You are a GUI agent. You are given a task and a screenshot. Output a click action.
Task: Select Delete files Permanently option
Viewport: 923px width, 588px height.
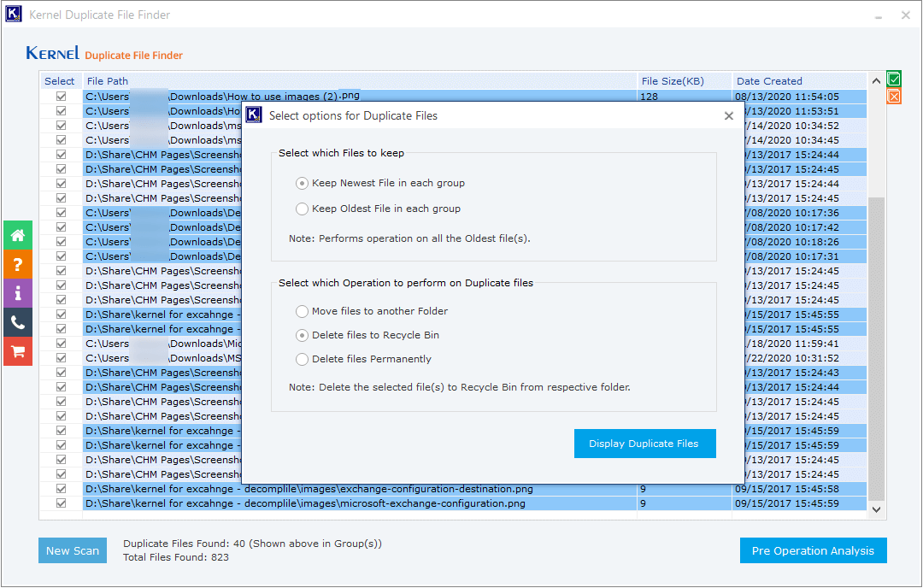[x=302, y=359]
